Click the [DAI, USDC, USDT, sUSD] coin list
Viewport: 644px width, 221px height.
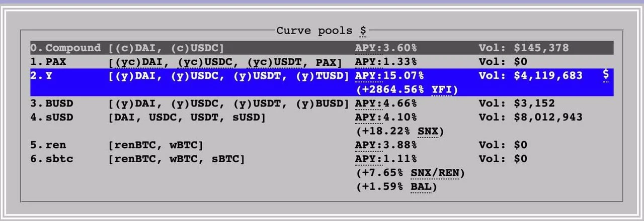[187, 117]
